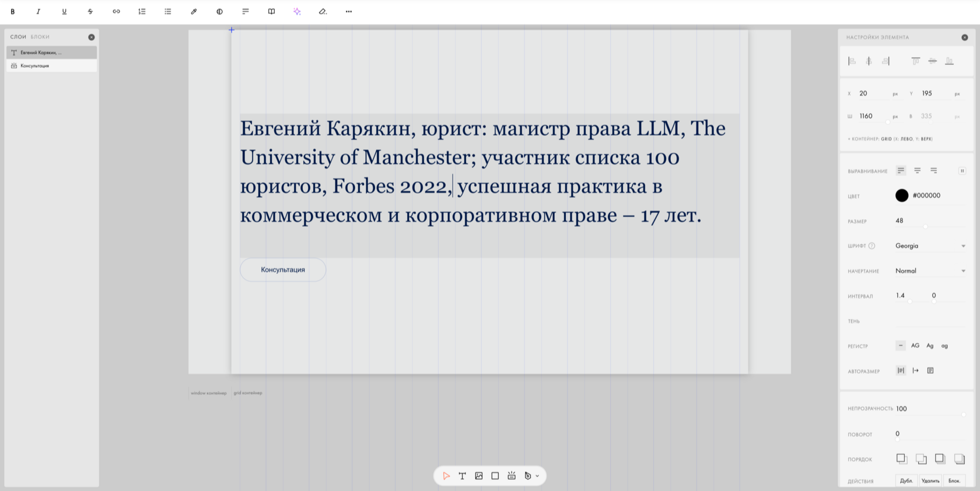
Task: Align element to the right edge
Action: (x=885, y=61)
